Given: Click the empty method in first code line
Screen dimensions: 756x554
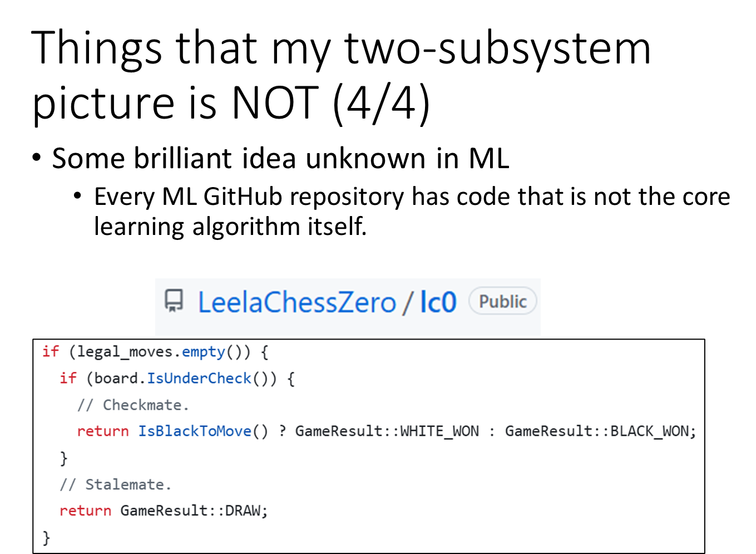Looking at the screenshot, I should (x=204, y=352).
